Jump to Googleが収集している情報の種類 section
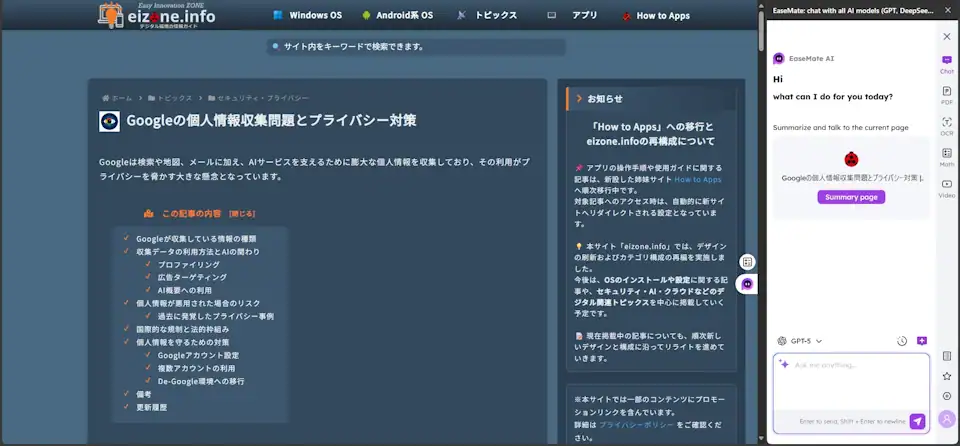960x446 pixels. (x=196, y=239)
